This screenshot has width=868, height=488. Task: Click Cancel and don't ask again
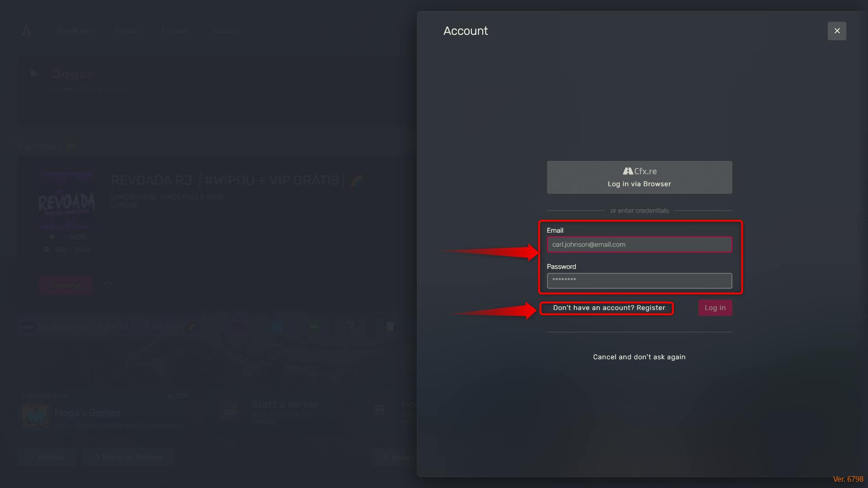coord(639,357)
